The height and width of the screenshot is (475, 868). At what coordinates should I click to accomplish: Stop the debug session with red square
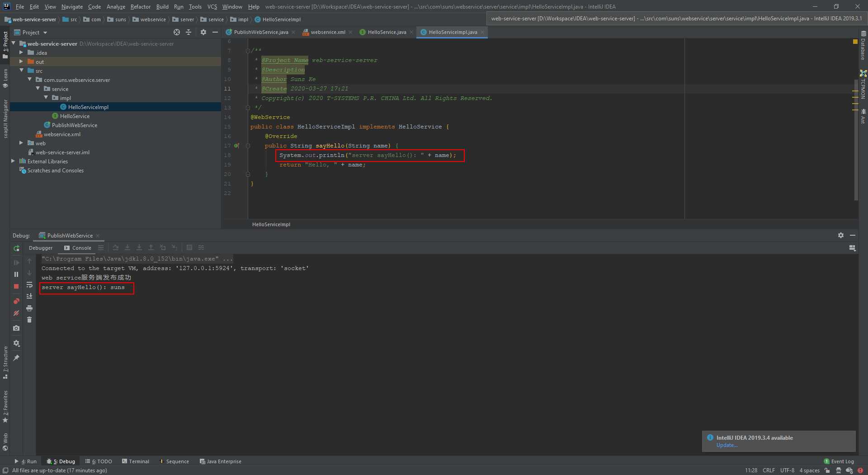(x=16, y=286)
